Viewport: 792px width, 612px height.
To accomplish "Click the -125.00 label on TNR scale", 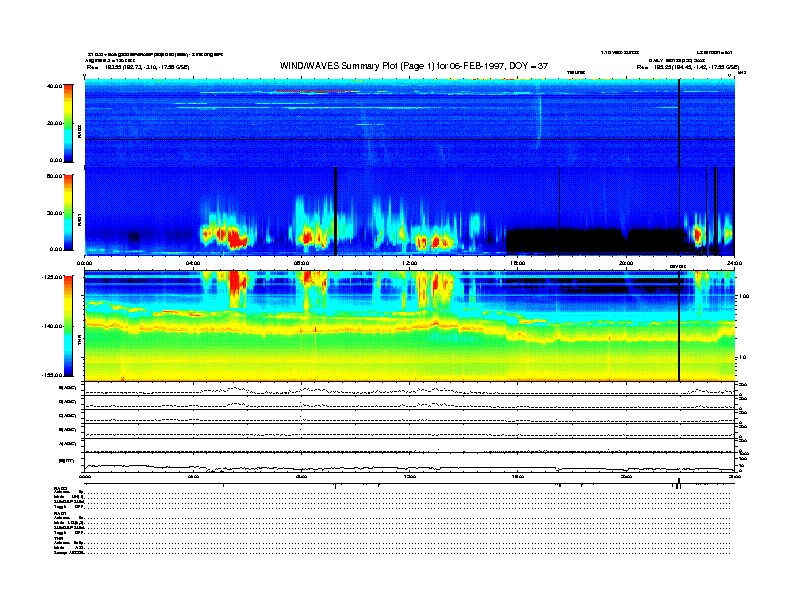I will tap(52, 277).
